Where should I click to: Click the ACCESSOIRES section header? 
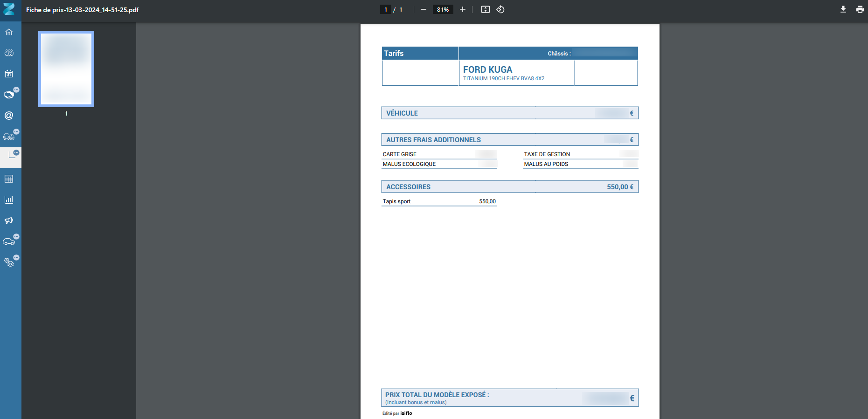(510, 187)
